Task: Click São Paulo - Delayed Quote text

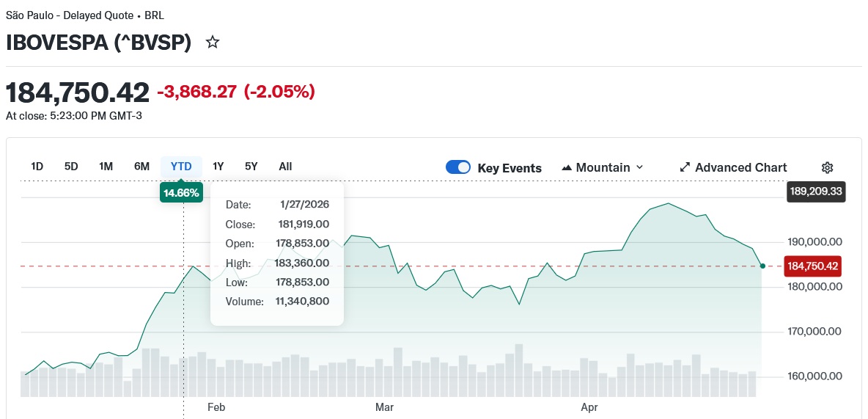Action: tap(70, 15)
